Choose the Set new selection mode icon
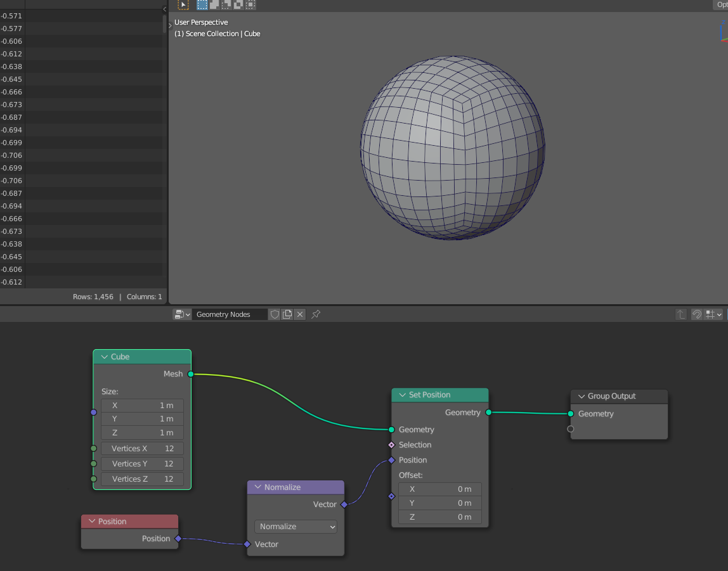 [202, 4]
